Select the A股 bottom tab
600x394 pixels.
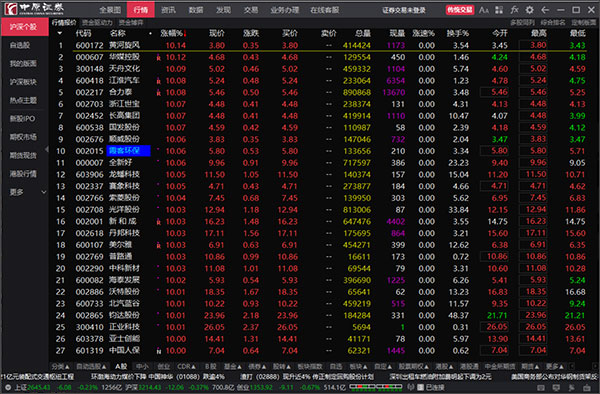[121, 366]
